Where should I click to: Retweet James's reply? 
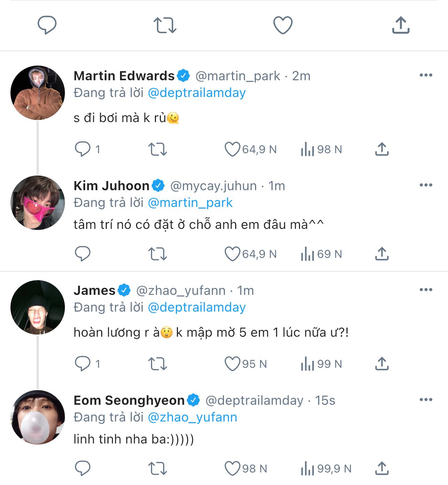coord(158,364)
